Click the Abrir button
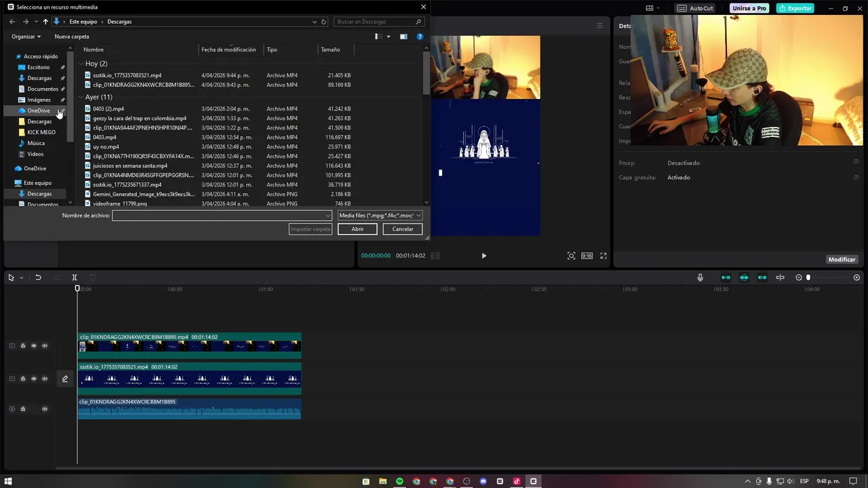 (357, 229)
